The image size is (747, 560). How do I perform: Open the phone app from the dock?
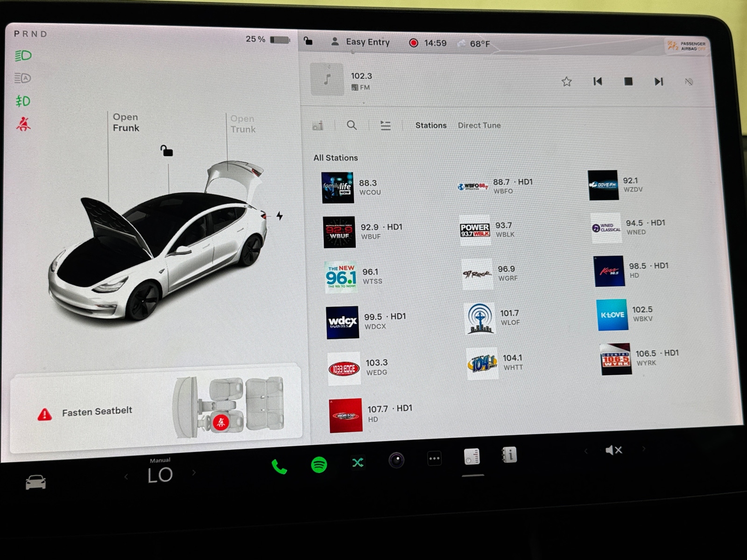click(280, 466)
